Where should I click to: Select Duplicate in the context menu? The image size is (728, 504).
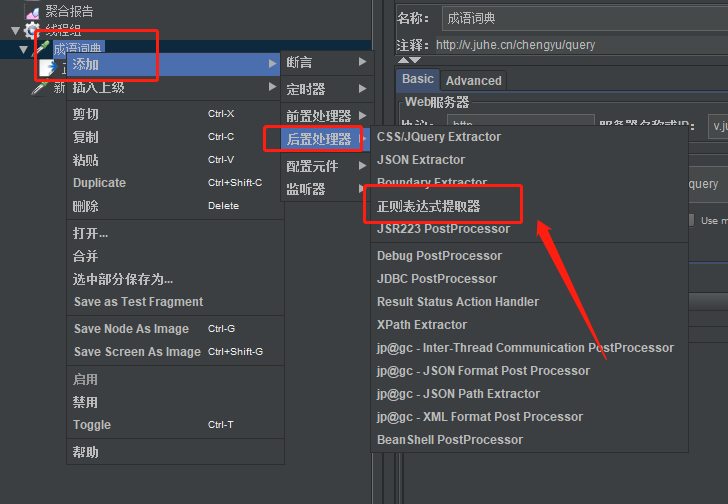pos(176,183)
